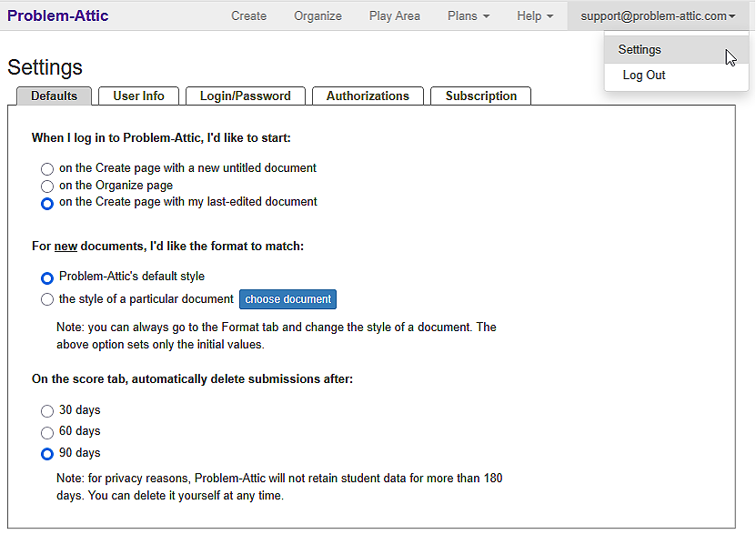This screenshot has height=534, width=756.
Task: Click the 'When I log in' heading
Action: coord(161,138)
